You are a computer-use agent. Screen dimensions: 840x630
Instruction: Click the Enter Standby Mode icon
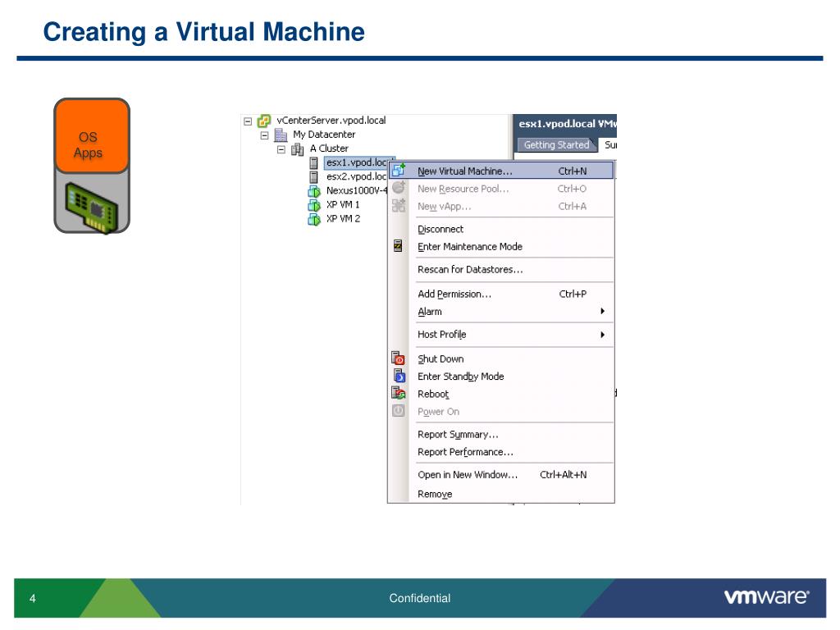[x=399, y=376]
